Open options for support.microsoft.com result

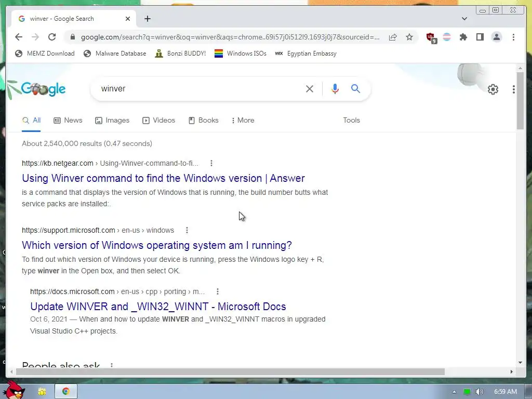tap(187, 230)
